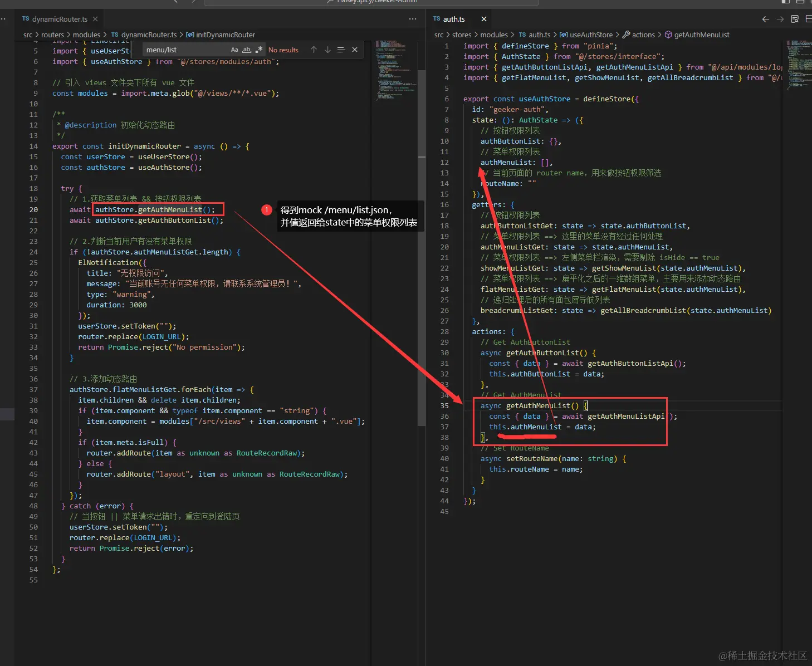Navigate back in right editor group
Image resolution: width=812 pixels, height=666 pixels.
pos(766,19)
